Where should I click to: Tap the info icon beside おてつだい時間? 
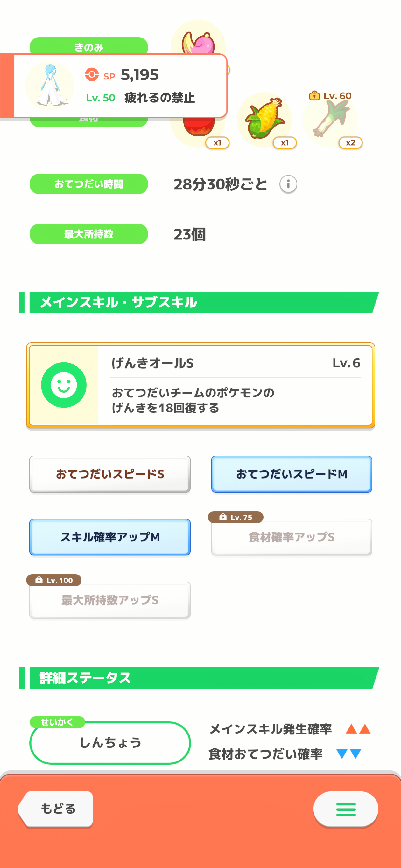[288, 184]
